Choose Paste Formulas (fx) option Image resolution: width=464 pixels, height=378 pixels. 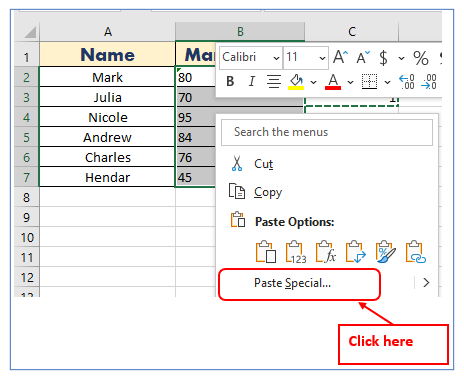[326, 252]
